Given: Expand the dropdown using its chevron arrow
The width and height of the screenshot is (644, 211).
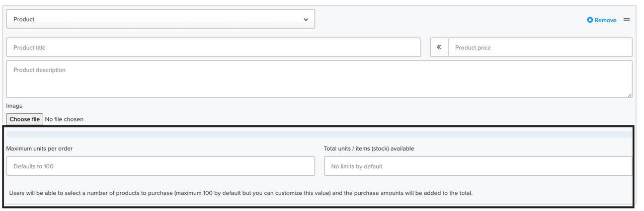Looking at the screenshot, I should tap(306, 20).
